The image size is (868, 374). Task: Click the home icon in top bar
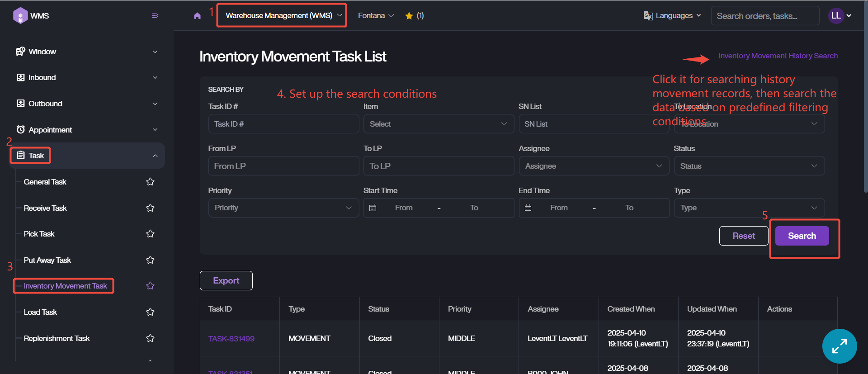197,16
